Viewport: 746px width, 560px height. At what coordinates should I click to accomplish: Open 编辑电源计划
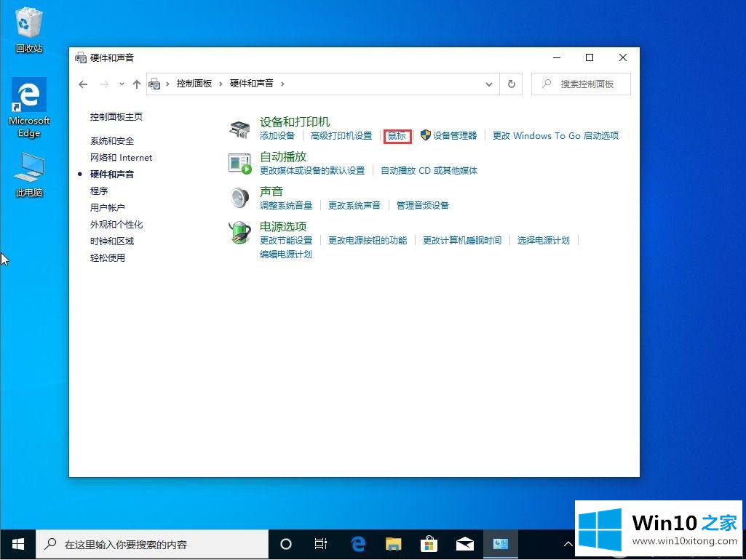pos(285,255)
